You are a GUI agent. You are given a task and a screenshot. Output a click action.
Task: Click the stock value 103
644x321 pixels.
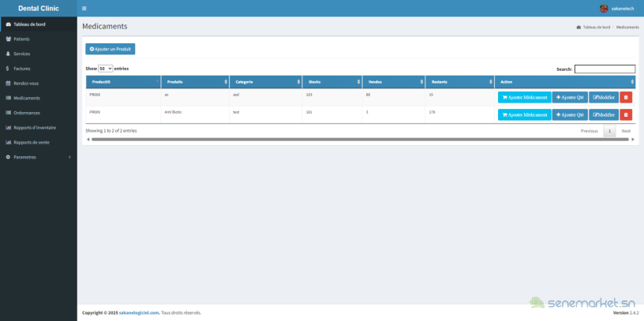pyautogui.click(x=309, y=95)
